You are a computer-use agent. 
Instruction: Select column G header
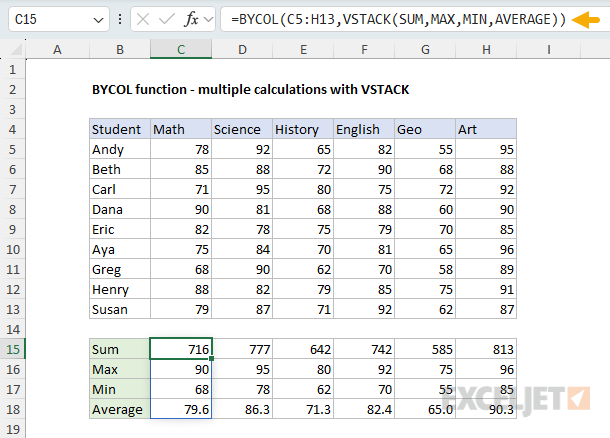(x=425, y=49)
